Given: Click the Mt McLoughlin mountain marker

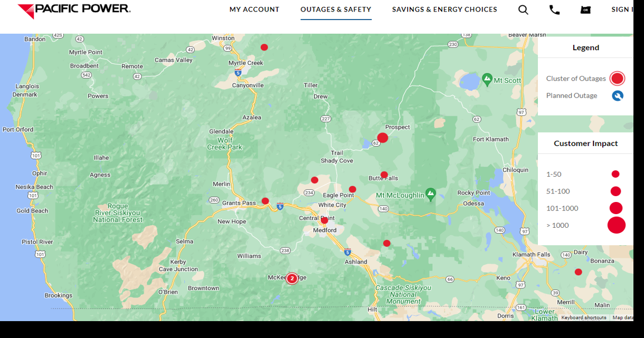Looking at the screenshot, I should [x=431, y=194].
